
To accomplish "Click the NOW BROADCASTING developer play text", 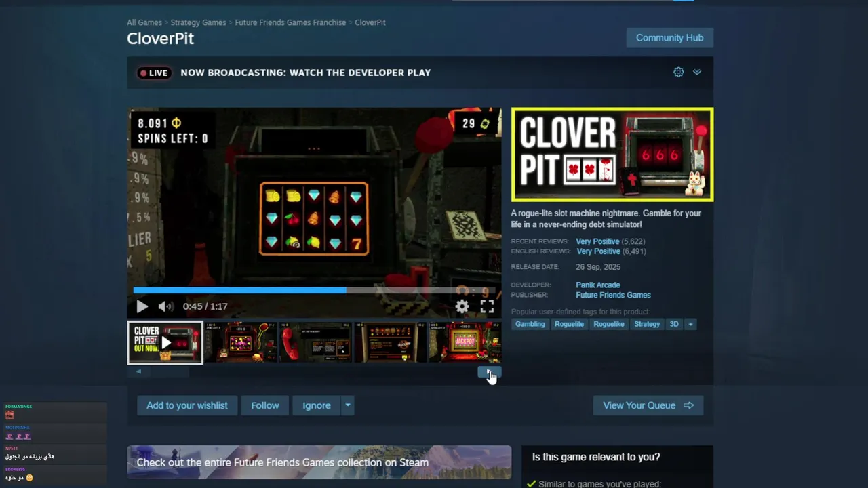I will [305, 73].
